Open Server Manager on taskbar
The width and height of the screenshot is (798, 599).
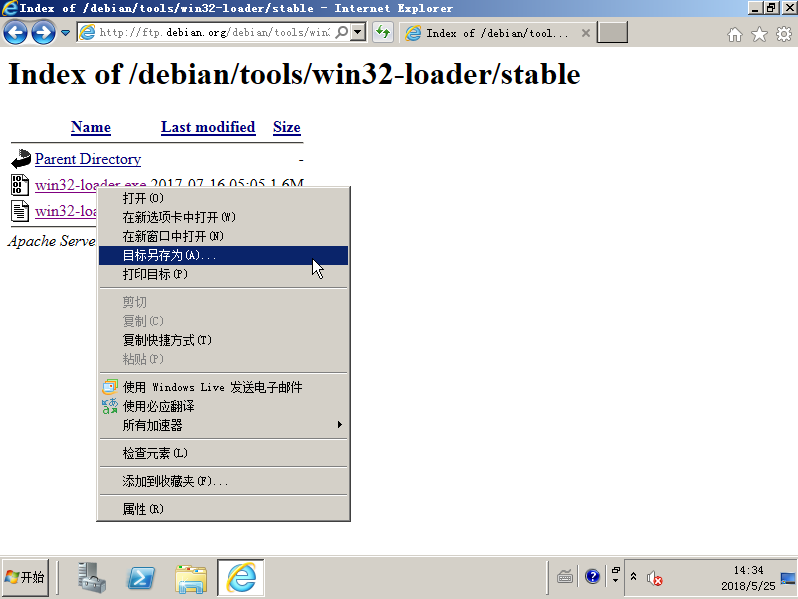click(92, 577)
